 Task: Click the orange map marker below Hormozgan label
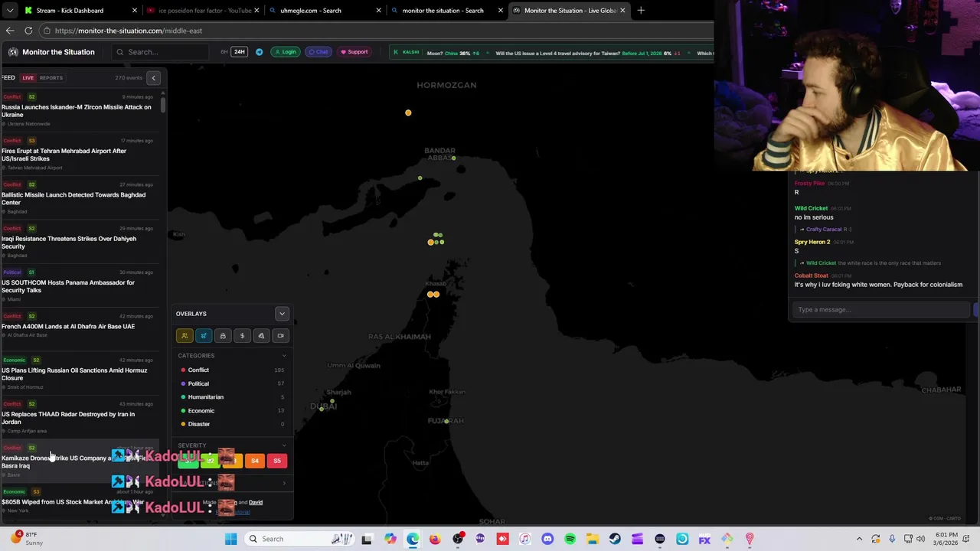[408, 112]
